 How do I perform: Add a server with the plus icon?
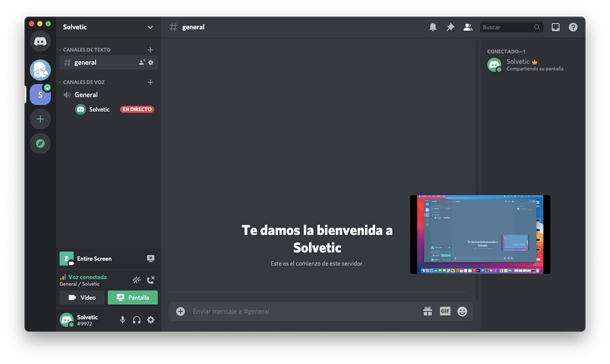[x=40, y=119]
